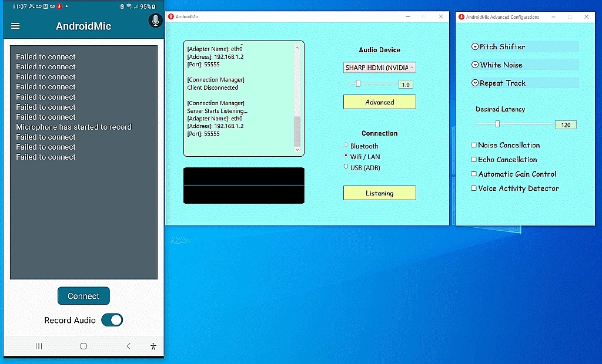Minimize the Advanced Configurations window
The width and height of the screenshot is (602, 364).
coord(553,17)
